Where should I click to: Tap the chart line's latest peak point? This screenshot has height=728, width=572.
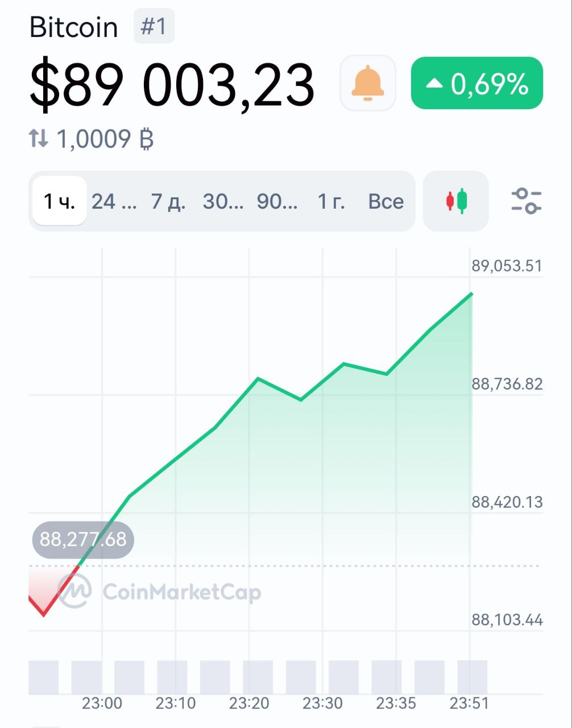[471, 293]
